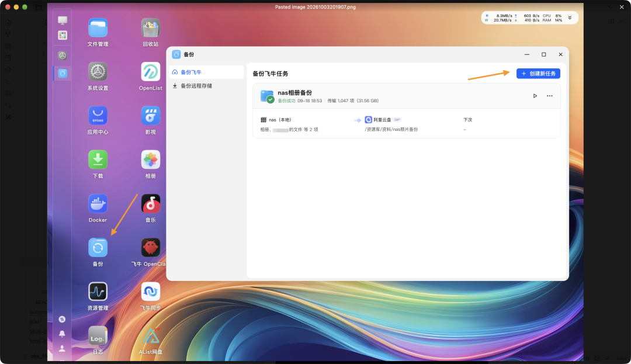Select the active backup app in dock
631x364 pixels.
point(63,73)
